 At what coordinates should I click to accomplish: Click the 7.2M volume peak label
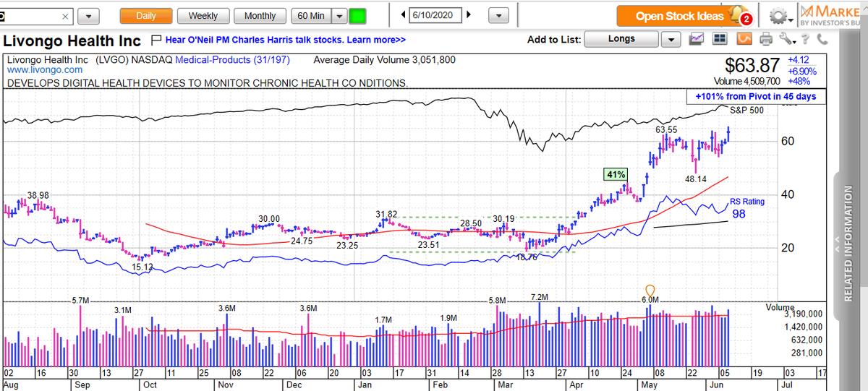click(x=540, y=297)
